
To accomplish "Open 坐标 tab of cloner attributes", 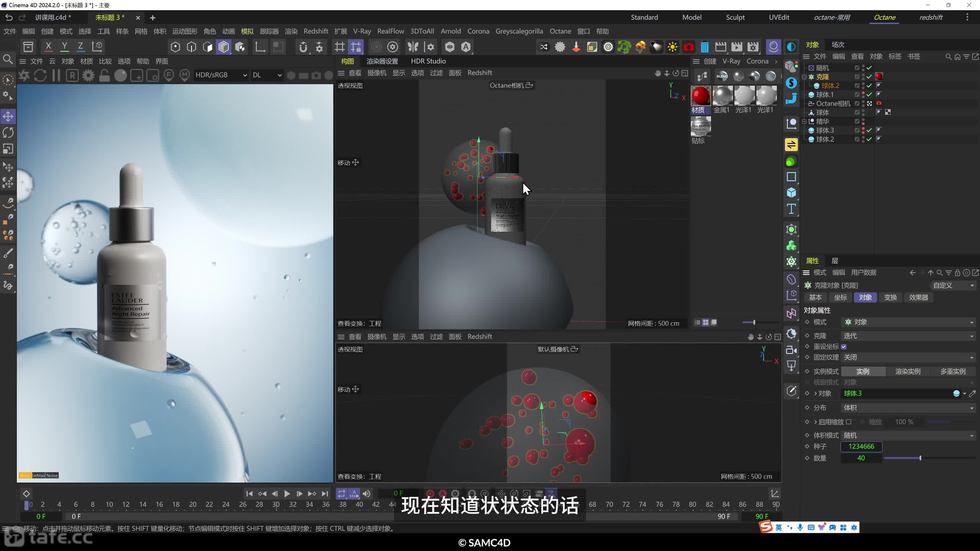I will tap(840, 297).
